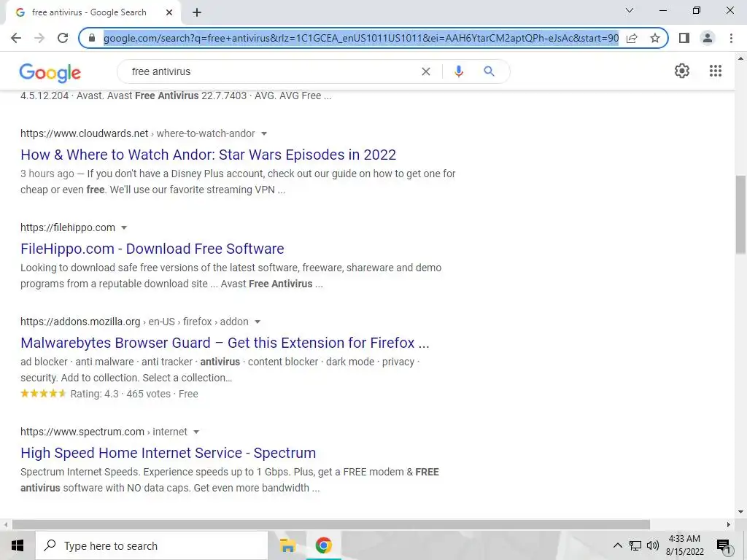
Task: Click the Chrome taskbar icon
Action: coord(323,545)
